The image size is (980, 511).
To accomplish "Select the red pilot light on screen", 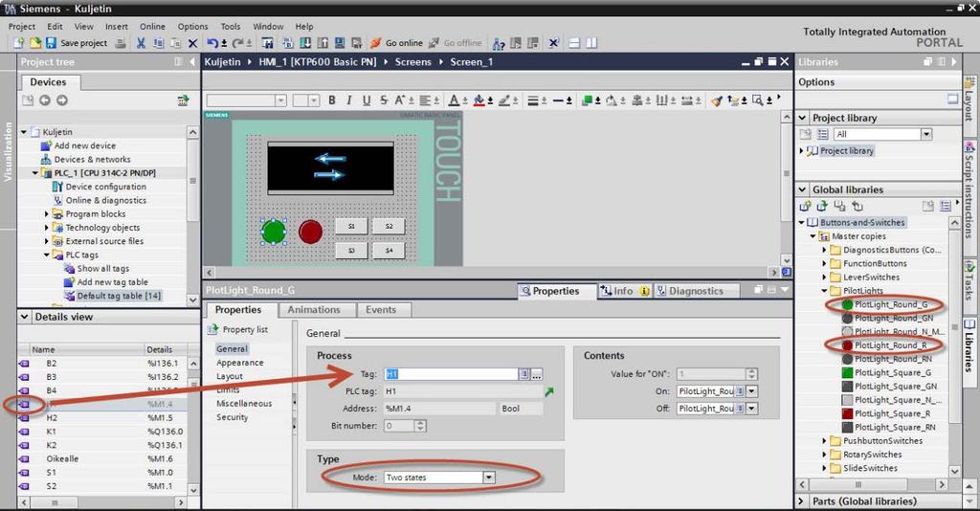I will (310, 232).
